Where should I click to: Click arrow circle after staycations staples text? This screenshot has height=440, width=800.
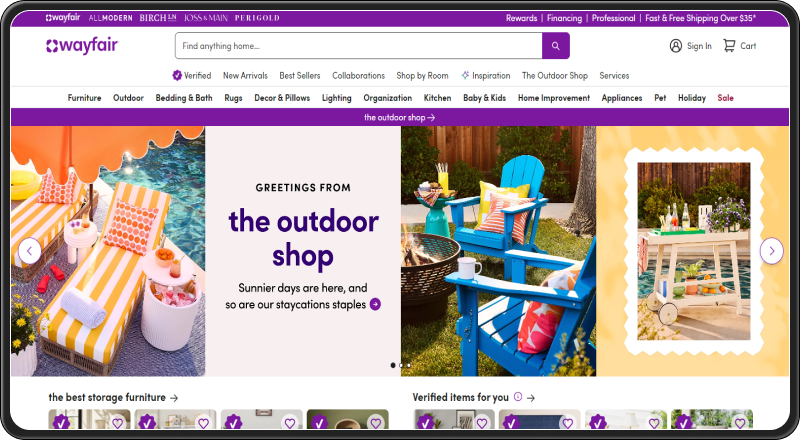tap(375, 304)
